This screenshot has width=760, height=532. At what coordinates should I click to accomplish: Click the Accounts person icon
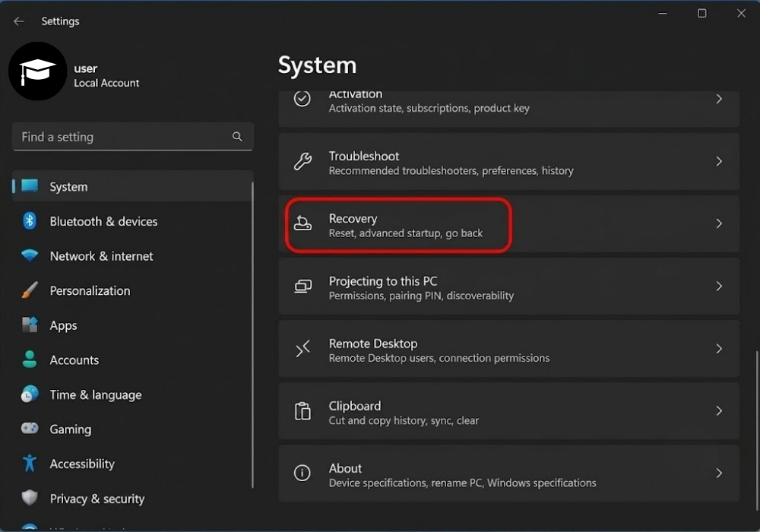pos(30,359)
